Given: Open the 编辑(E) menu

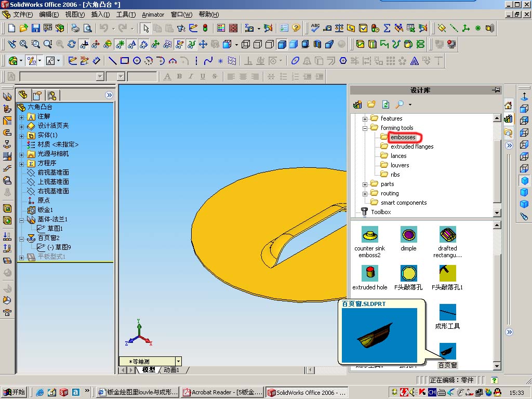Looking at the screenshot, I should (49, 14).
